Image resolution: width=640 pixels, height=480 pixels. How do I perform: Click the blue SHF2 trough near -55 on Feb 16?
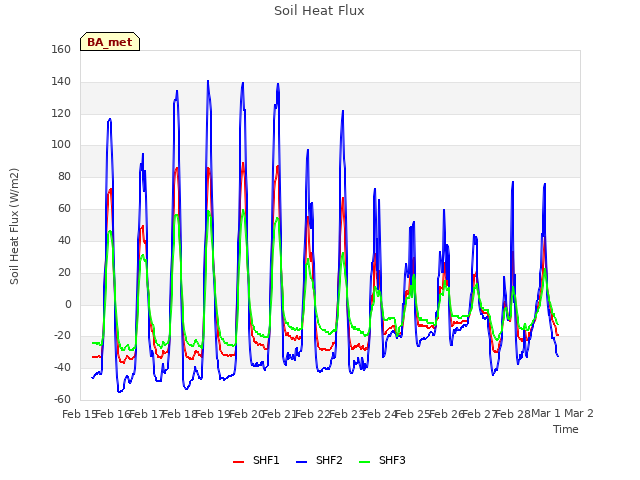pyautogui.click(x=119, y=392)
